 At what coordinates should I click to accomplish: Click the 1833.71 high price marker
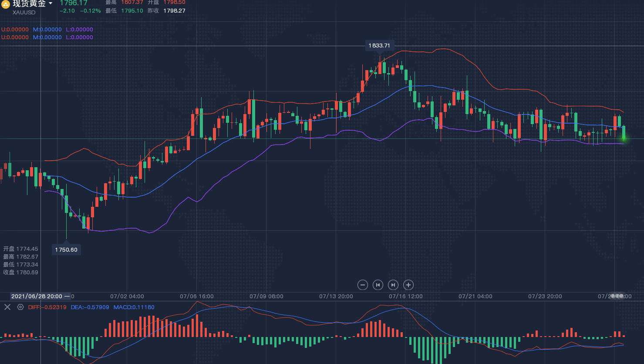tap(379, 45)
